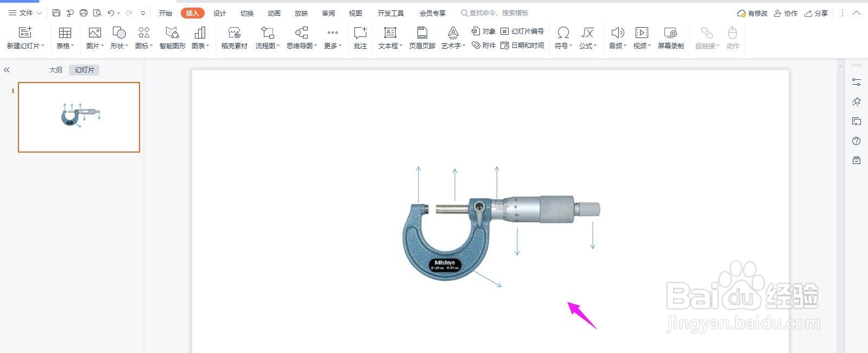Click the 文本框 text box icon
The image size is (868, 353).
click(390, 33)
